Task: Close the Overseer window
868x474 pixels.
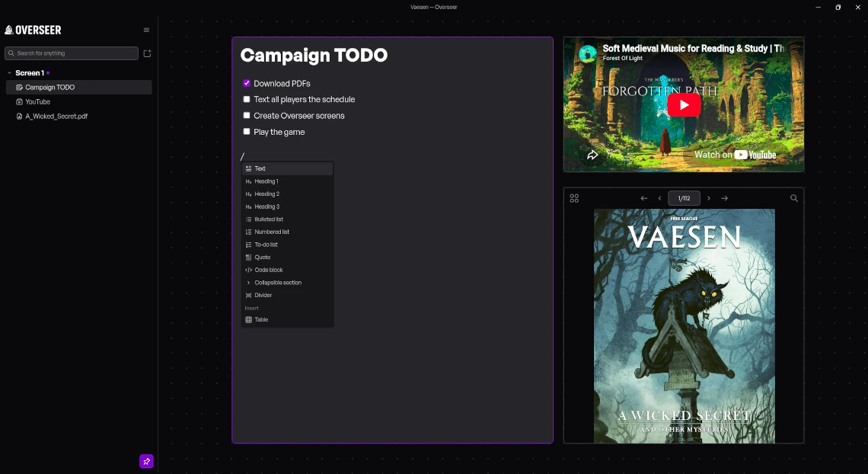Action: point(858,7)
